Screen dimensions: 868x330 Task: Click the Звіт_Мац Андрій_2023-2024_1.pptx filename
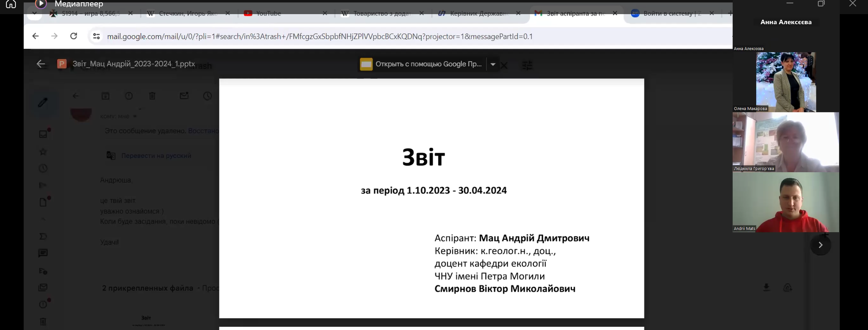click(134, 64)
